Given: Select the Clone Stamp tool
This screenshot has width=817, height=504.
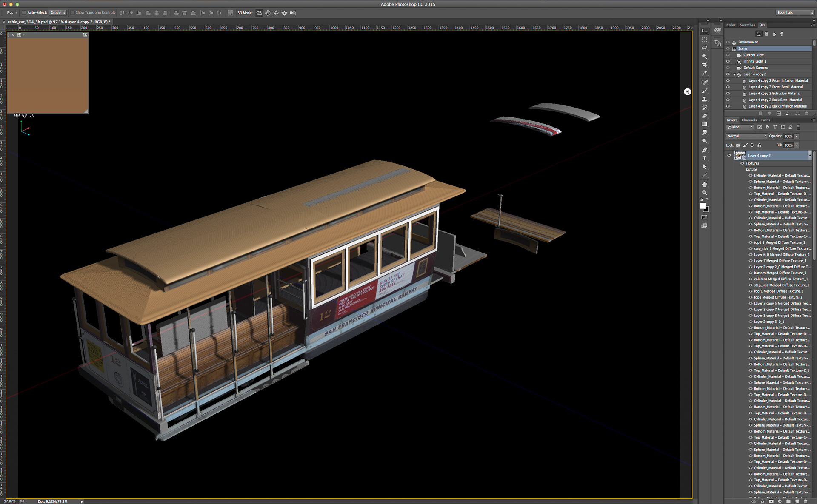Looking at the screenshot, I should (705, 99).
